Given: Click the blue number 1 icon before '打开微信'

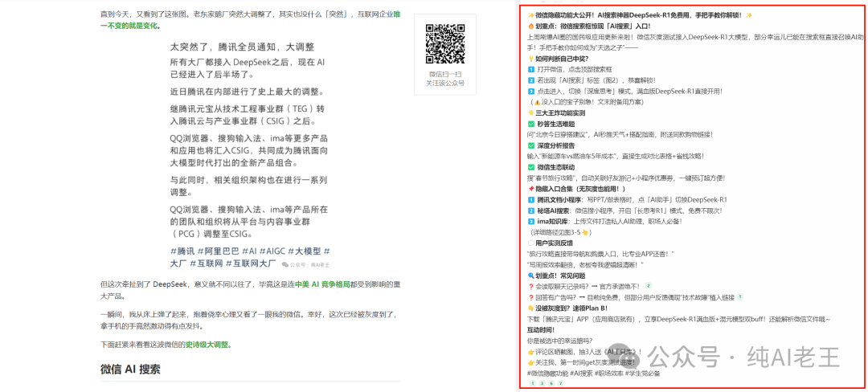Looking at the screenshot, I should 531,70.
